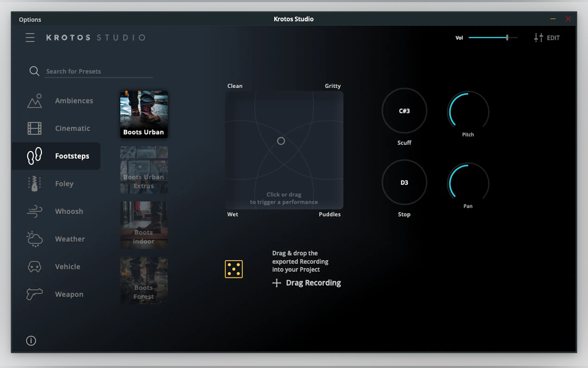588x368 pixels.
Task: Click the Vol slider handle
Action: [507, 38]
